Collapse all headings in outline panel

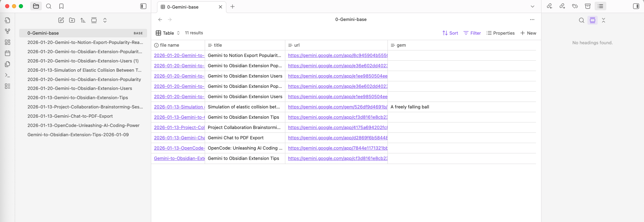604,20
